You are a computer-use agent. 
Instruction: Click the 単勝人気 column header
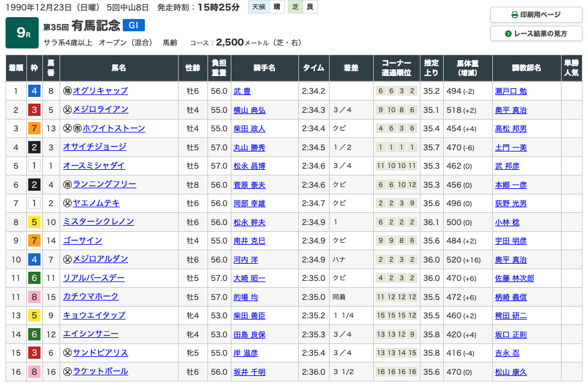[571, 68]
